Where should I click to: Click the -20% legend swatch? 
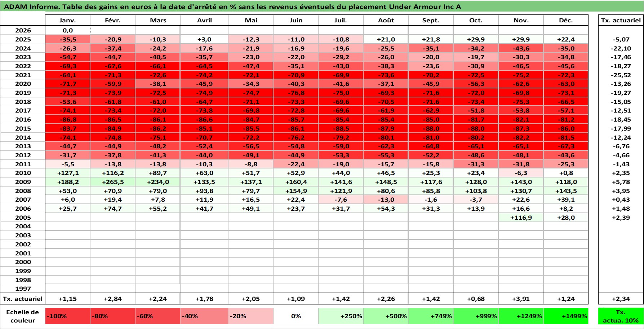point(251,316)
